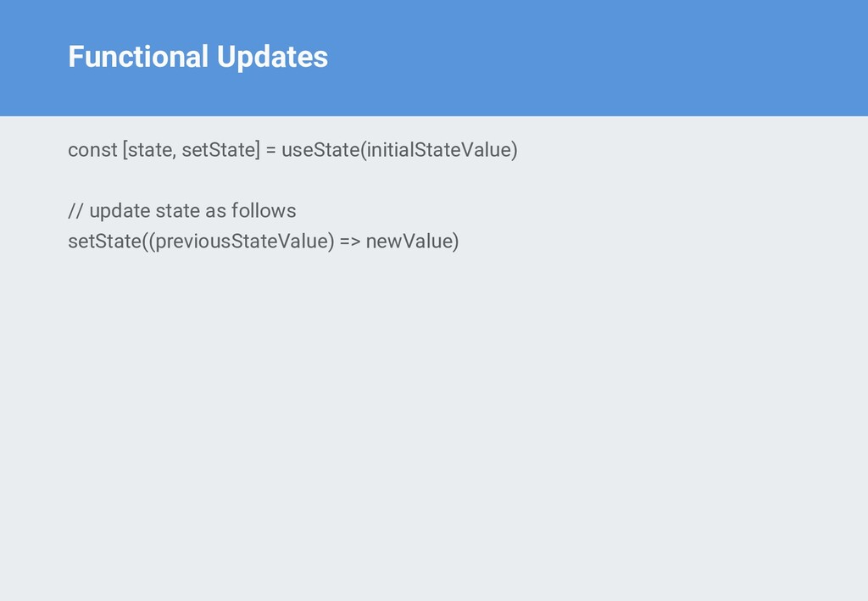Click the "initialStateValue" argument

438,150
